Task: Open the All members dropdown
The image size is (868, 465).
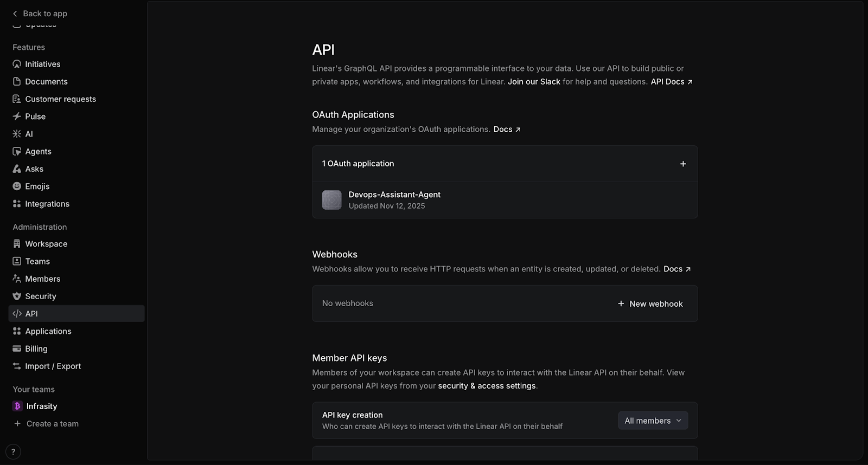Action: click(x=653, y=421)
